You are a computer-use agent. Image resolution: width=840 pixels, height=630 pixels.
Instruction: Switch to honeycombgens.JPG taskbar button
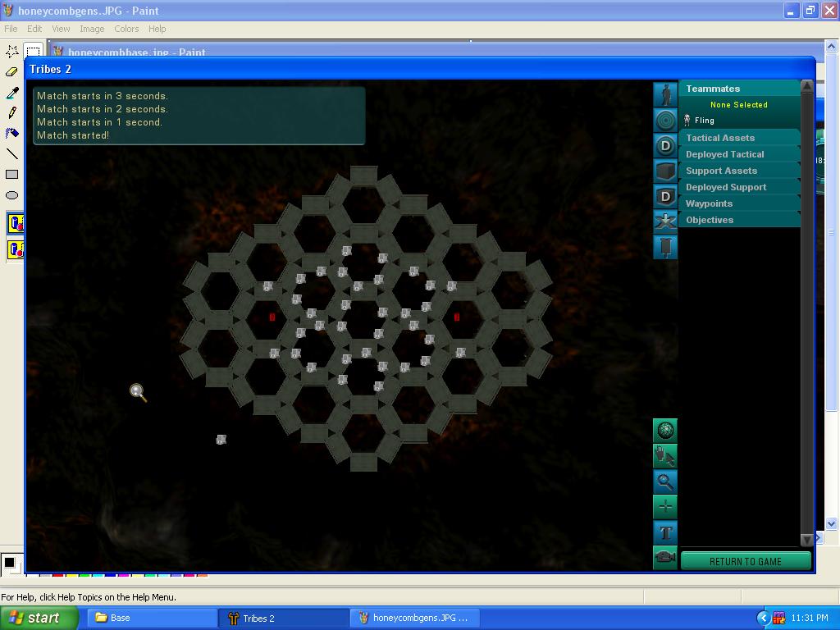[415, 618]
